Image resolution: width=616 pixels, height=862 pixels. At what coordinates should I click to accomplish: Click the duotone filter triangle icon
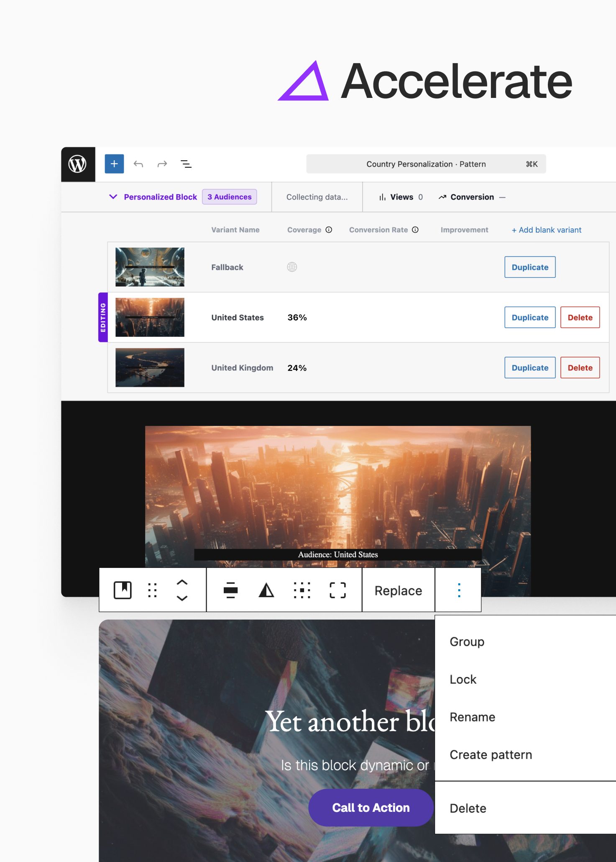(x=266, y=590)
